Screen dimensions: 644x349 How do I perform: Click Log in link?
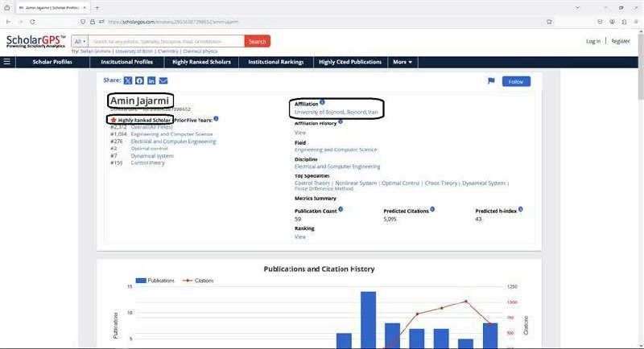click(593, 41)
